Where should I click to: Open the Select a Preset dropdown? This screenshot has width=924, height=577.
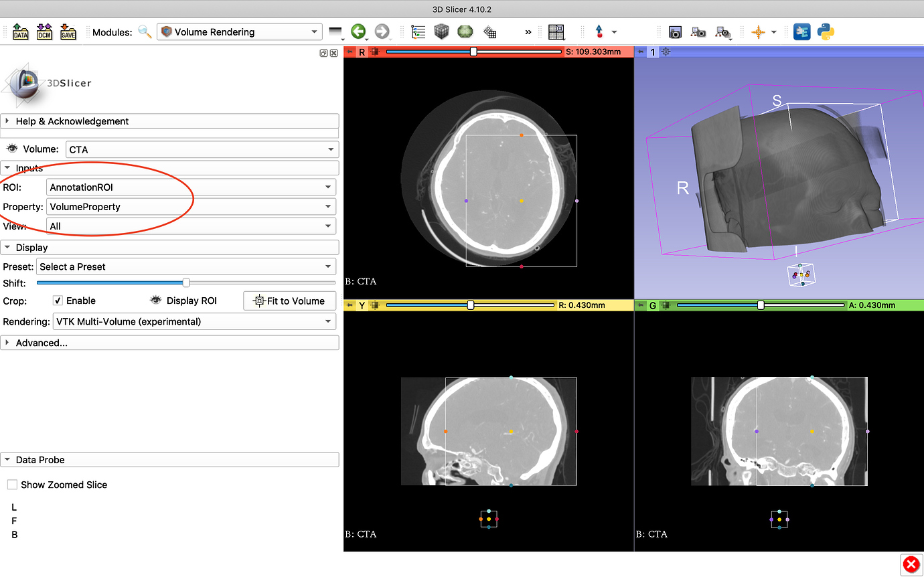pos(186,266)
